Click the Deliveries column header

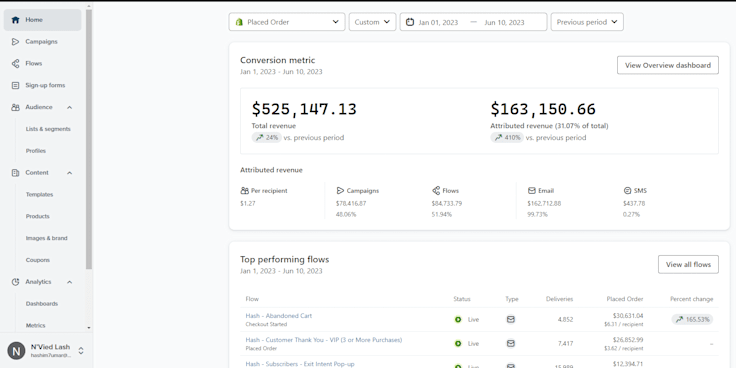(559, 299)
